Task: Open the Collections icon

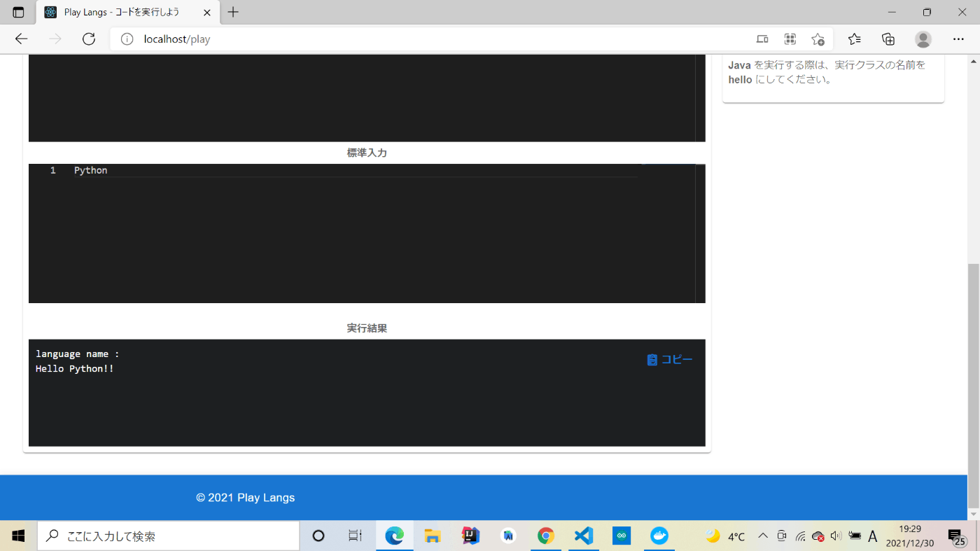Action: click(888, 39)
